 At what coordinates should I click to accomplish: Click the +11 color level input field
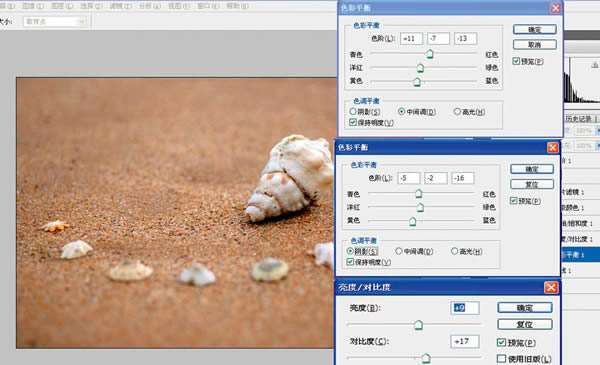411,38
